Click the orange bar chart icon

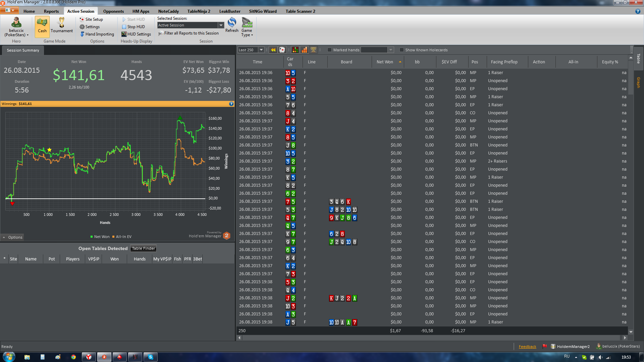tap(304, 50)
